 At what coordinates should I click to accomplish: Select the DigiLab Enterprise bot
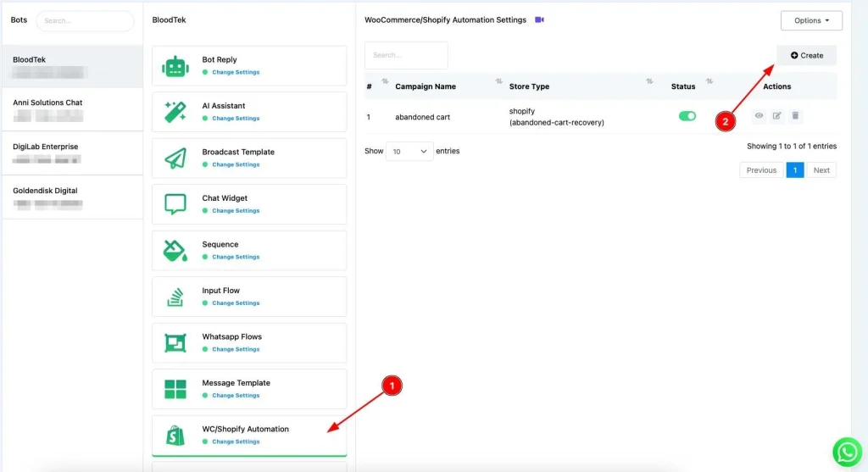[73, 153]
